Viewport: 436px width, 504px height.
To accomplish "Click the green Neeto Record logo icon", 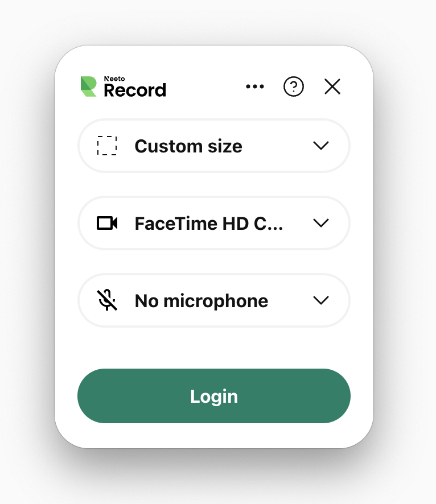I will (89, 86).
